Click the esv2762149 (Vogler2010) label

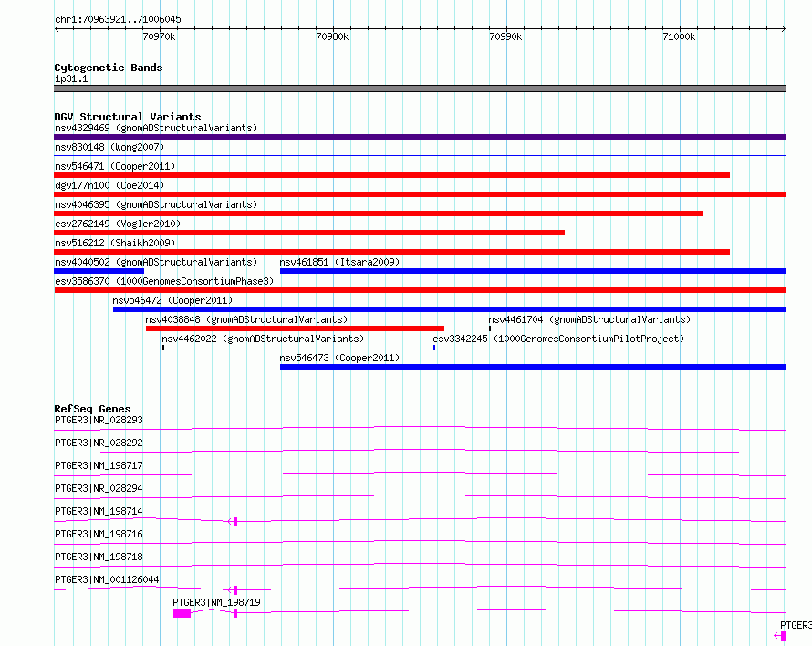118,224
